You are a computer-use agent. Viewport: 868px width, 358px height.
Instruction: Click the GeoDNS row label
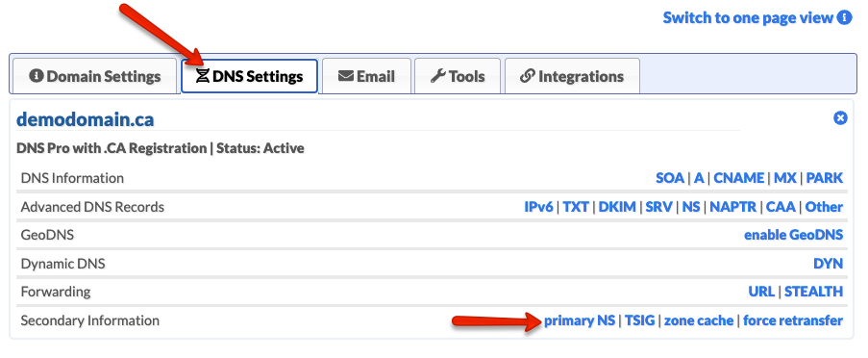[47, 235]
